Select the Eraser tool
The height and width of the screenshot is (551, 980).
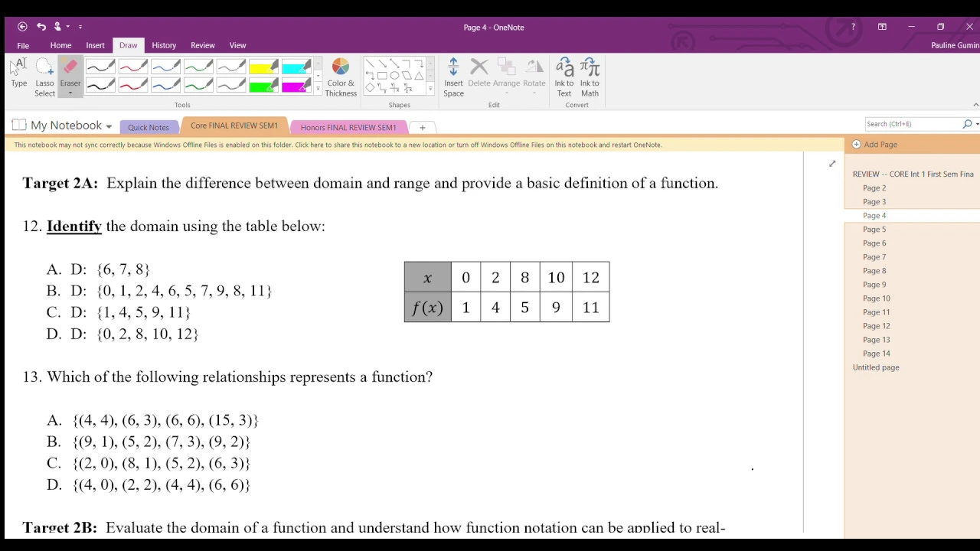70,73
